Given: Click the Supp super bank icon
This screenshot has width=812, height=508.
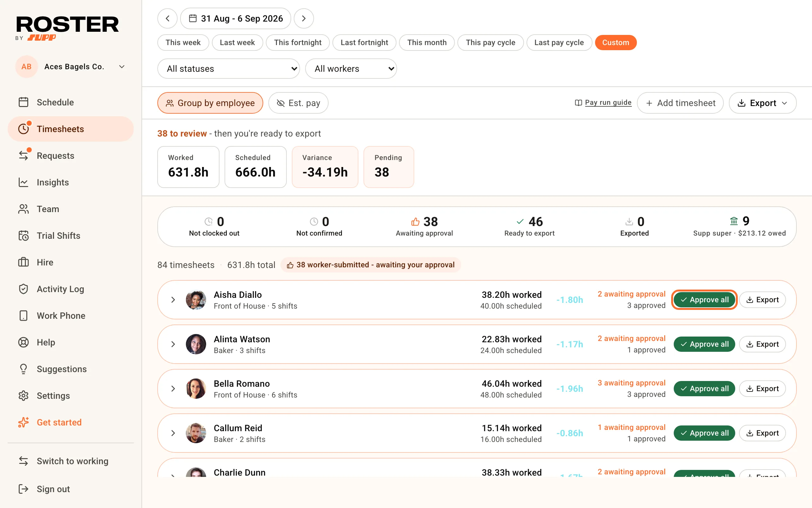Looking at the screenshot, I should pos(734,221).
